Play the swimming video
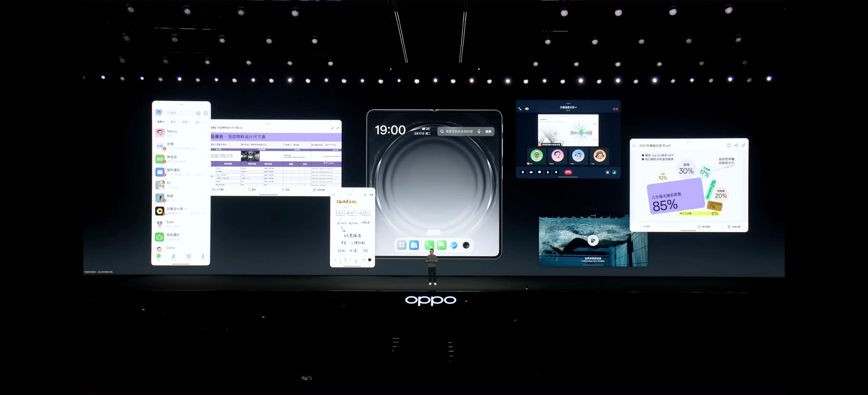This screenshot has width=868, height=395. (x=593, y=240)
